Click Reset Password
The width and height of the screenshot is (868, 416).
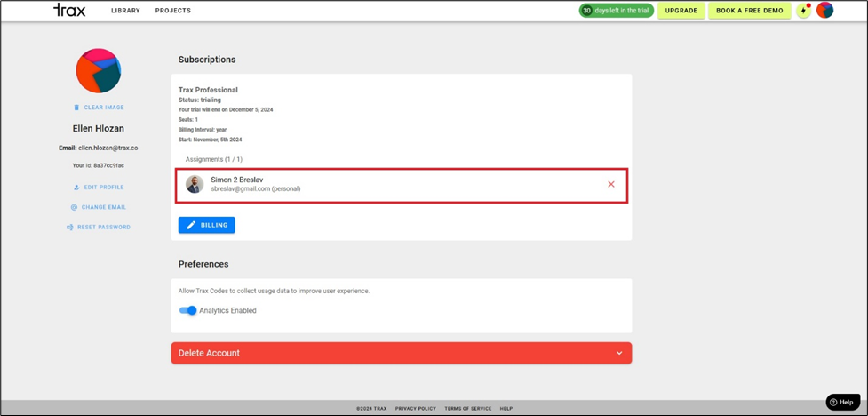point(99,227)
